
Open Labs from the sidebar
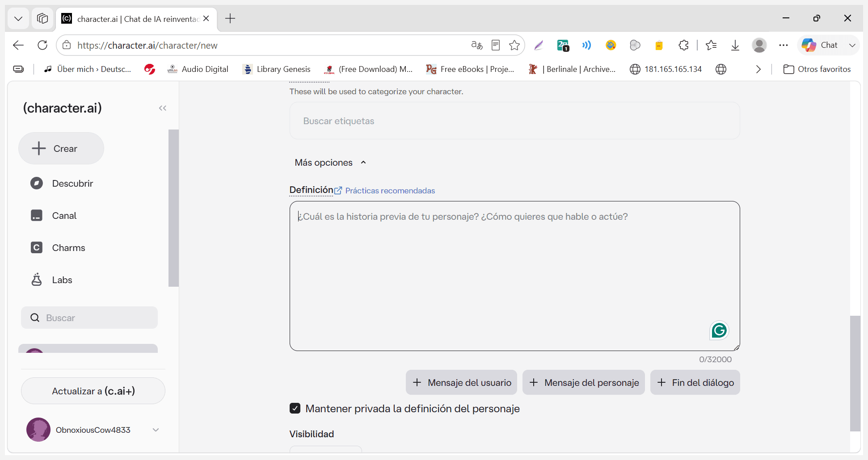click(x=51, y=280)
